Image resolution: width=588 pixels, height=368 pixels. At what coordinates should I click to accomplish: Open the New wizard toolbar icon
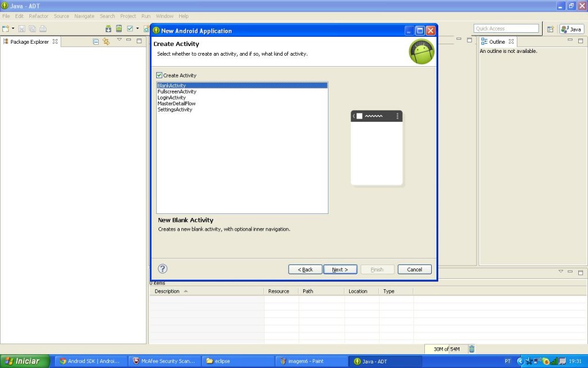[5, 29]
